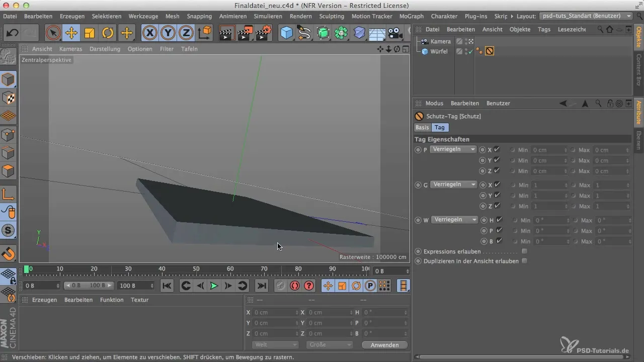
Task: Enable Duplizieren in der Ansicht erlauben
Action: [524, 261]
